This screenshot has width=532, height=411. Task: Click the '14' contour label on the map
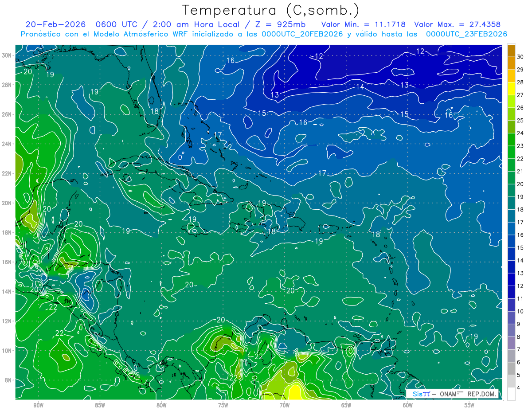click(x=360, y=87)
